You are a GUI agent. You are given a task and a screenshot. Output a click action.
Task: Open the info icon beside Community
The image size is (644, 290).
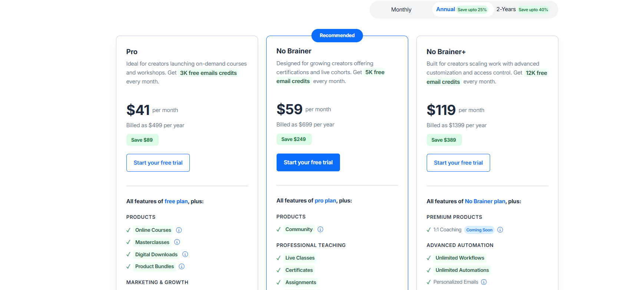coord(320,229)
